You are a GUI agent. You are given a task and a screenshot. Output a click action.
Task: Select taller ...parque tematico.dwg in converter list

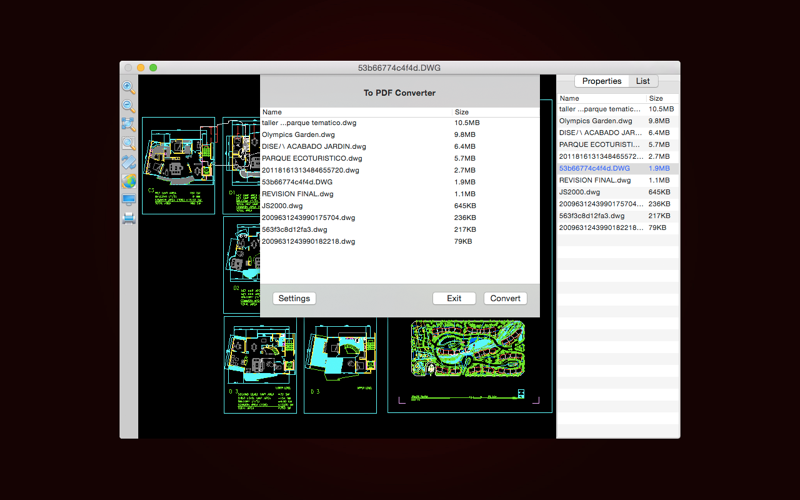(x=400, y=123)
